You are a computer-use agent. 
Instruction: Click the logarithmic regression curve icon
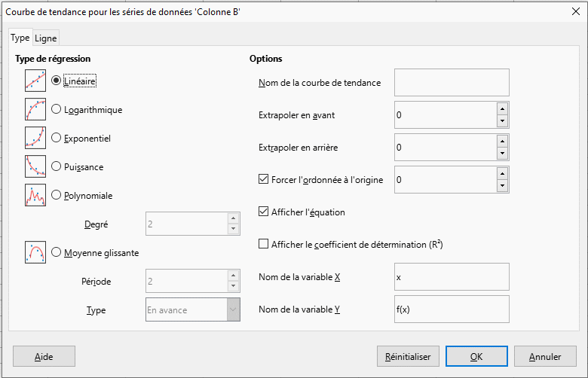(35, 109)
